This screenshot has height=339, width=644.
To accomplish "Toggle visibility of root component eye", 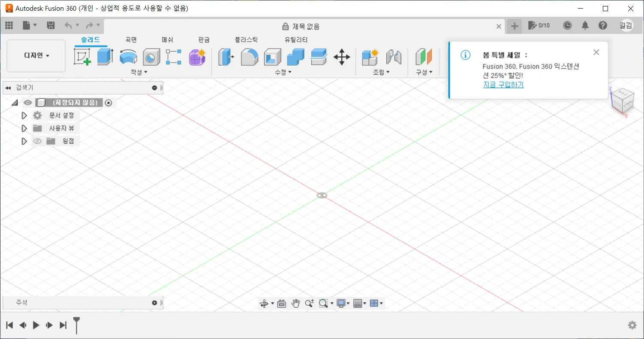I will tap(28, 103).
